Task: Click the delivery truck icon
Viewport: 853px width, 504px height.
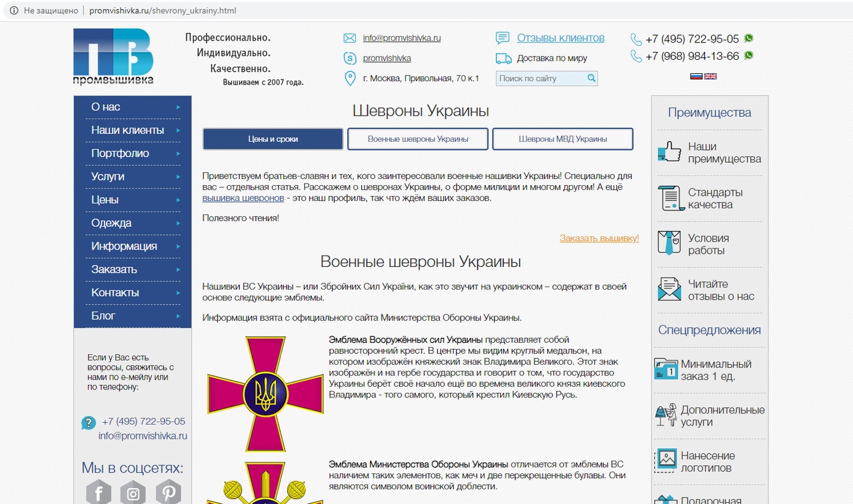Action: [504, 59]
